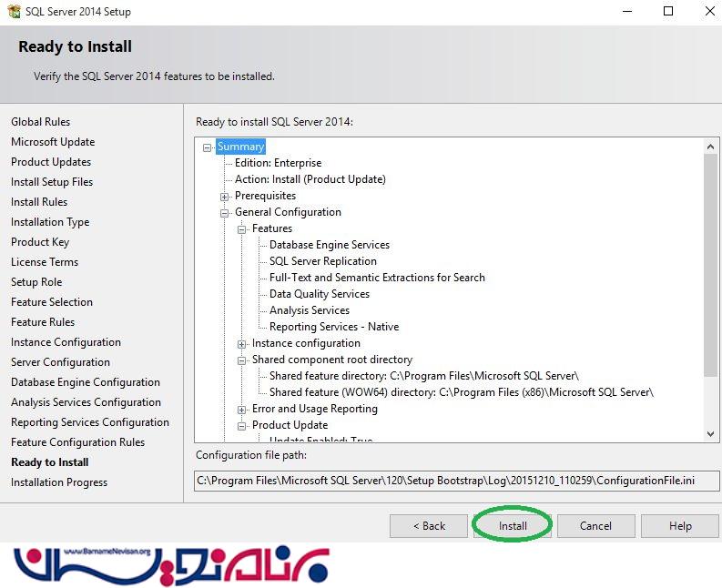Viewport: 722px width, 588px height.
Task: Select Installation Progress step
Action: click(59, 482)
